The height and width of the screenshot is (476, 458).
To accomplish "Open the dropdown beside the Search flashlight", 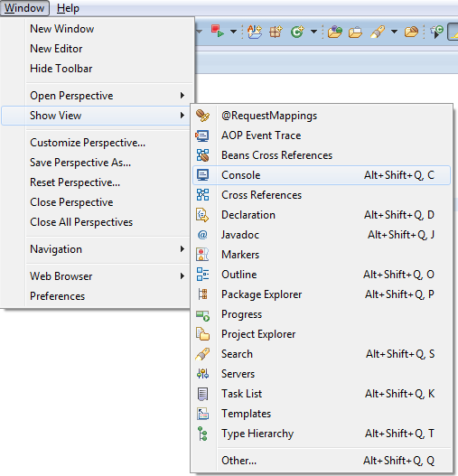I will 394,32.
